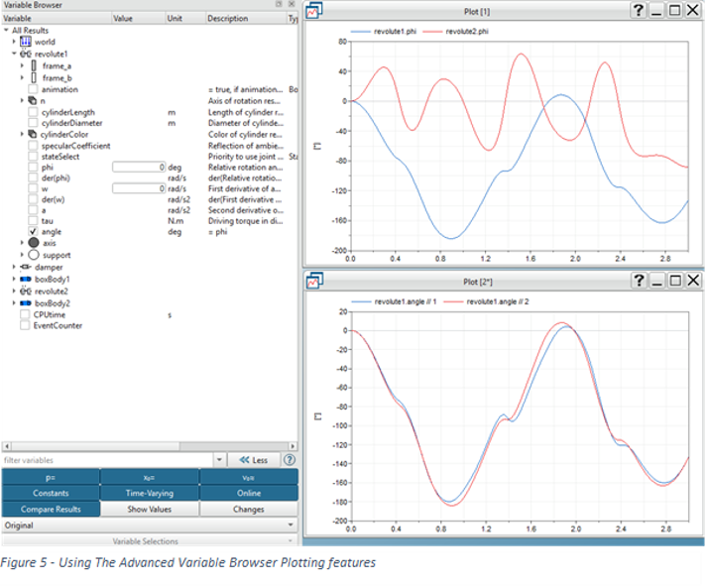This screenshot has width=708, height=588.
Task: Expand the frame_a node
Action: tap(22, 65)
